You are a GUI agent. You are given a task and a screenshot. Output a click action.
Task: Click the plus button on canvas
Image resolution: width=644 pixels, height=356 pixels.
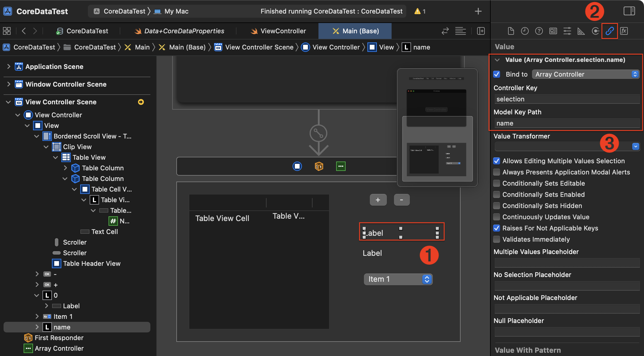(378, 200)
